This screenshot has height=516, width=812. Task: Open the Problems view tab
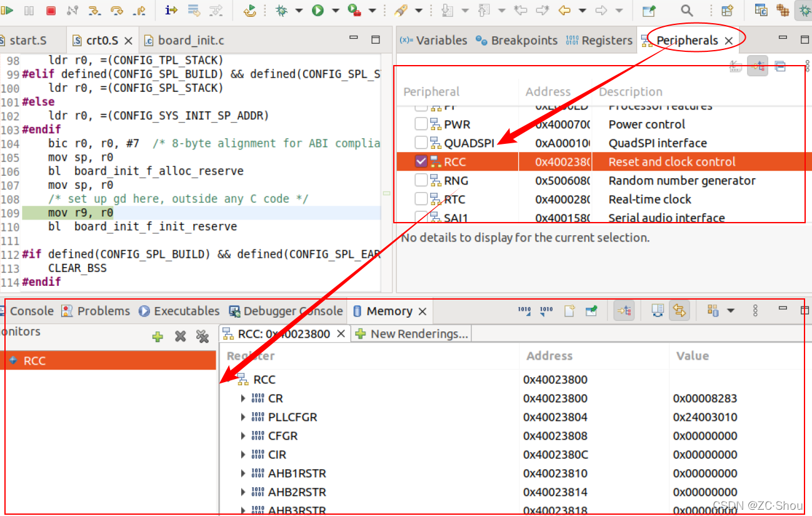tap(96, 311)
